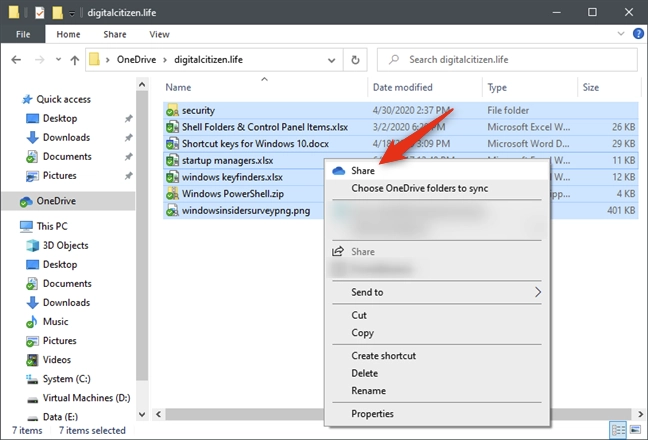The image size is (648, 440).
Task: Go up one folder level arrow
Action: [x=75, y=60]
